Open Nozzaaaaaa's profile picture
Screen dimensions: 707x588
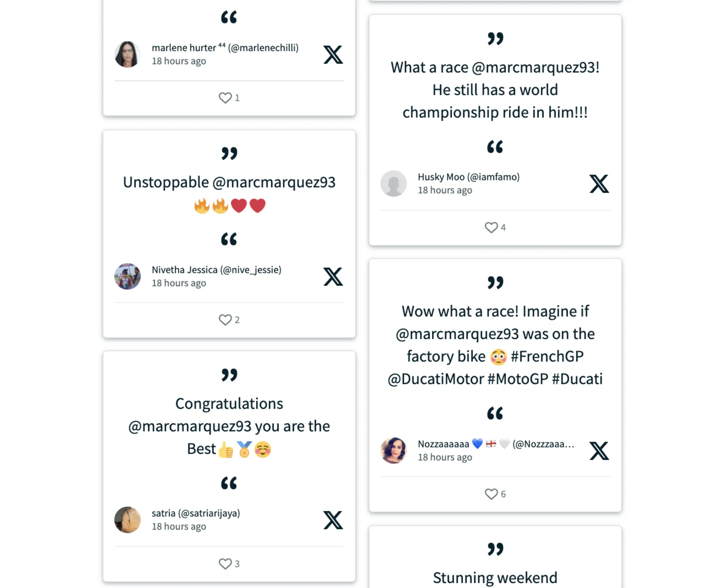click(x=393, y=451)
